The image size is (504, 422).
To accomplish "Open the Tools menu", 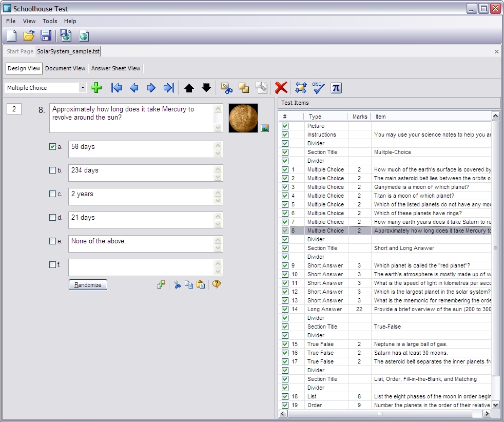I will point(50,21).
